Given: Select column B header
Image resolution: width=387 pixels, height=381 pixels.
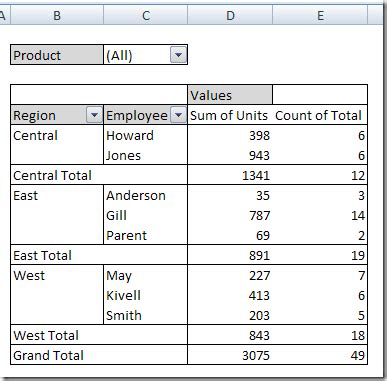Looking at the screenshot, I should pyautogui.click(x=57, y=15).
